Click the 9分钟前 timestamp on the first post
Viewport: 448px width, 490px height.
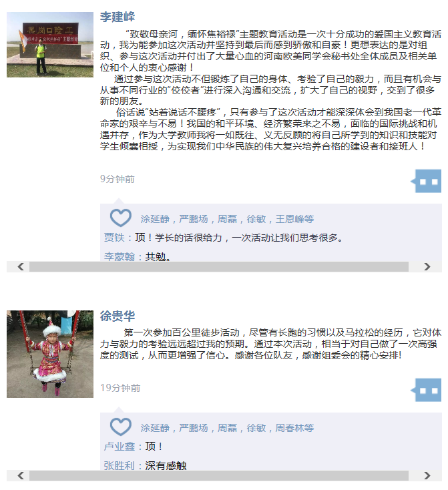click(x=118, y=179)
